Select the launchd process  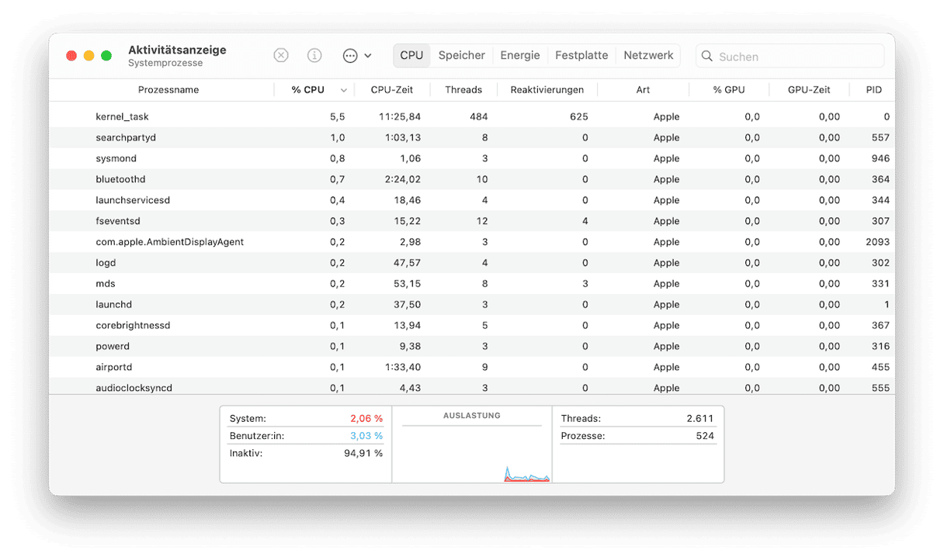point(472,305)
